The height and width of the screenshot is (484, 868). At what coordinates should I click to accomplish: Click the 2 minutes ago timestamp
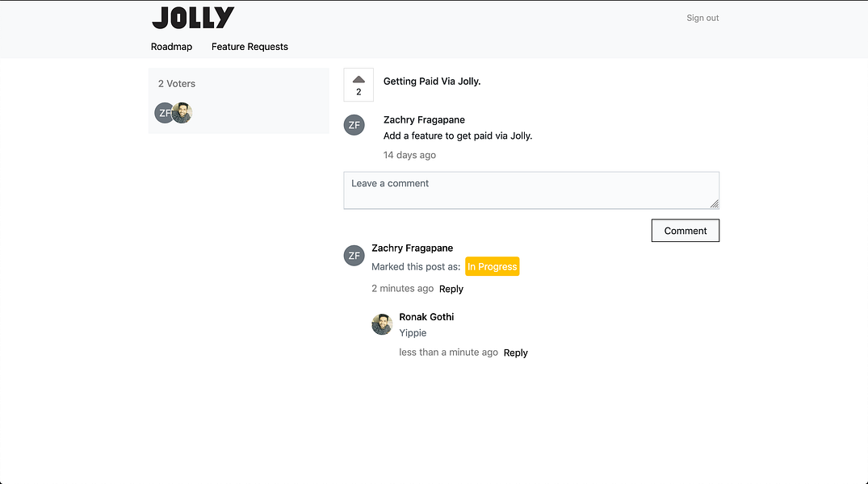point(402,288)
